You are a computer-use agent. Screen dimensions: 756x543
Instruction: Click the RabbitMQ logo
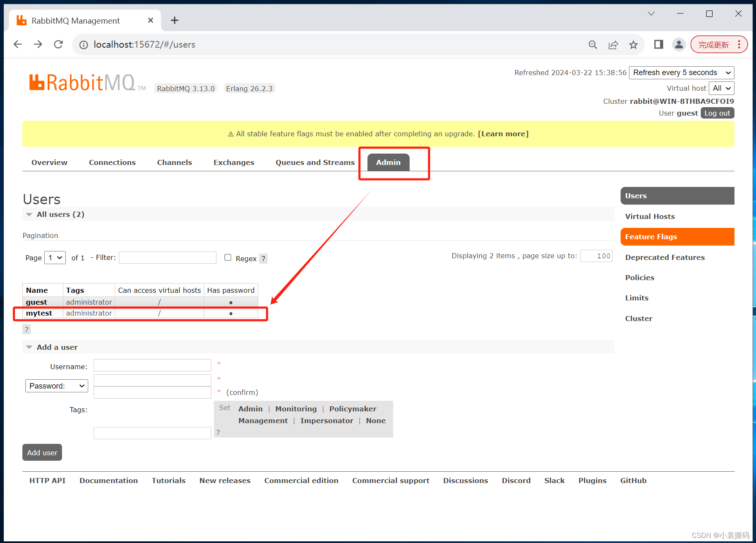point(87,82)
